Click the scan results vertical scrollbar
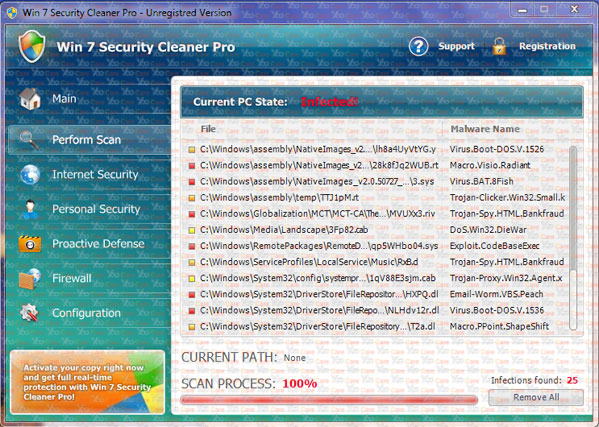The image size is (599, 427). (573, 237)
